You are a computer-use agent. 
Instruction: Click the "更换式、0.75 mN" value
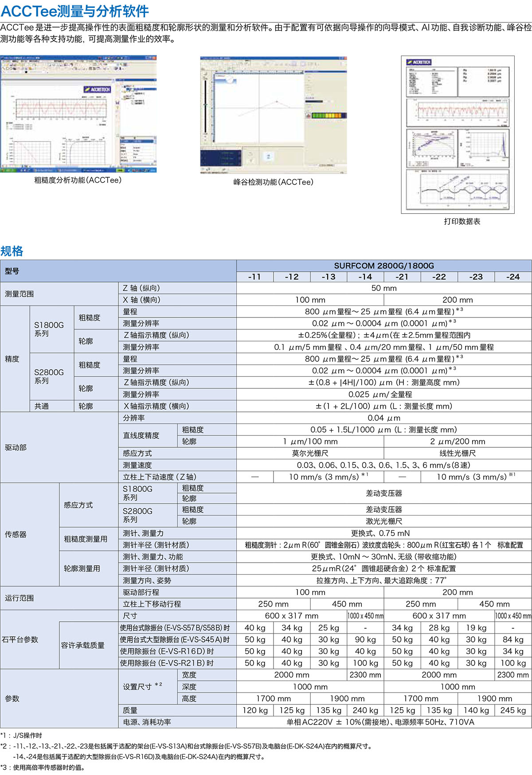(x=384, y=533)
